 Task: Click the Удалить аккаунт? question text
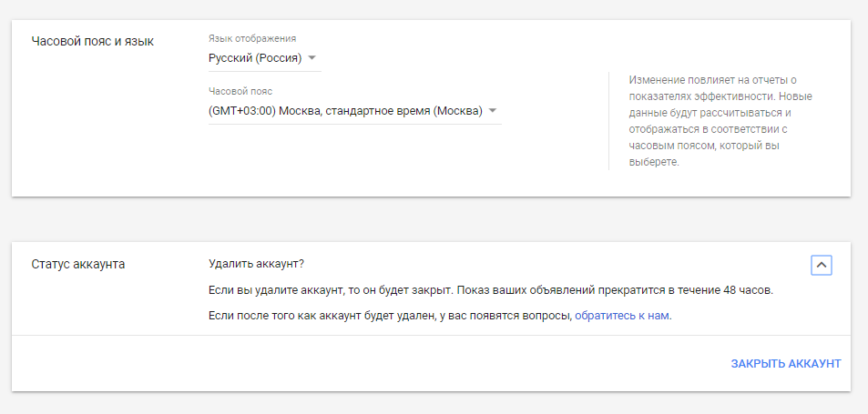pyautogui.click(x=256, y=264)
